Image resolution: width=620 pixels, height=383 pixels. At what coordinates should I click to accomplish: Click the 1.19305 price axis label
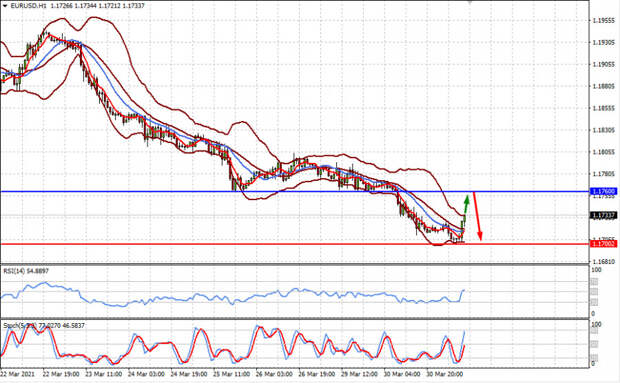(604, 42)
